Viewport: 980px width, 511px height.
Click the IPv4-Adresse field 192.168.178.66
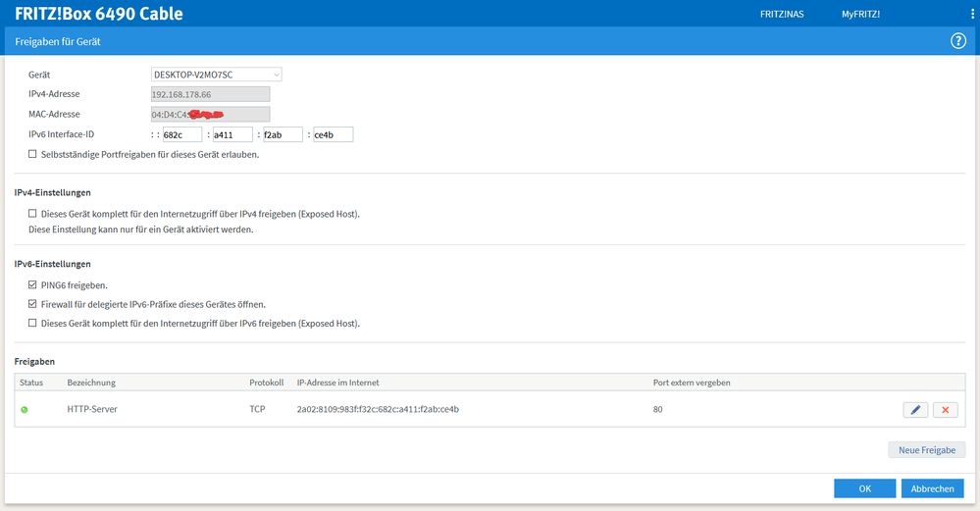coord(211,94)
